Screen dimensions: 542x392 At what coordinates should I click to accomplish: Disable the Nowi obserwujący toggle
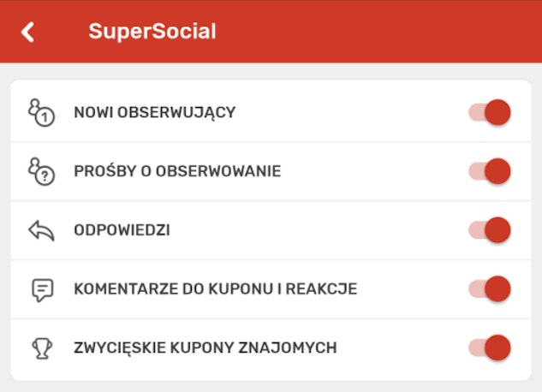pyautogui.click(x=491, y=112)
